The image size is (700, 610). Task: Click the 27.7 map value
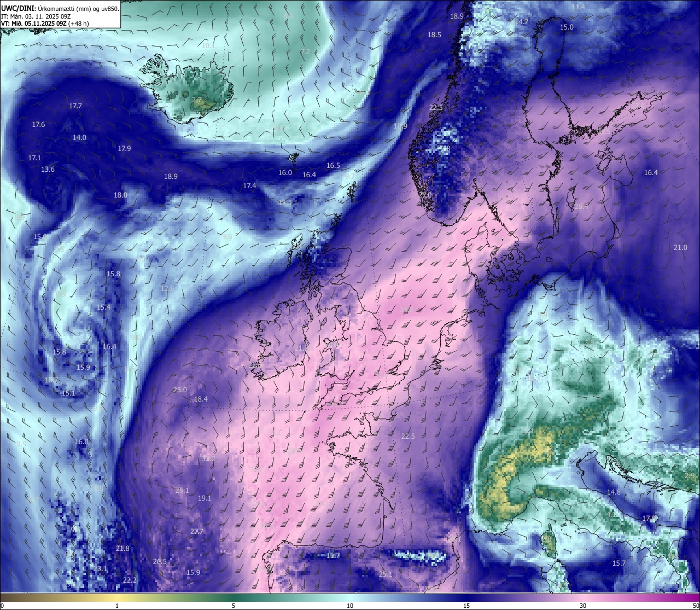(197, 532)
